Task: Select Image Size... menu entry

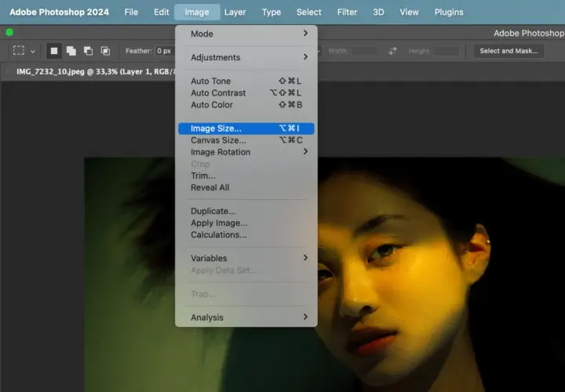Action: click(x=246, y=129)
